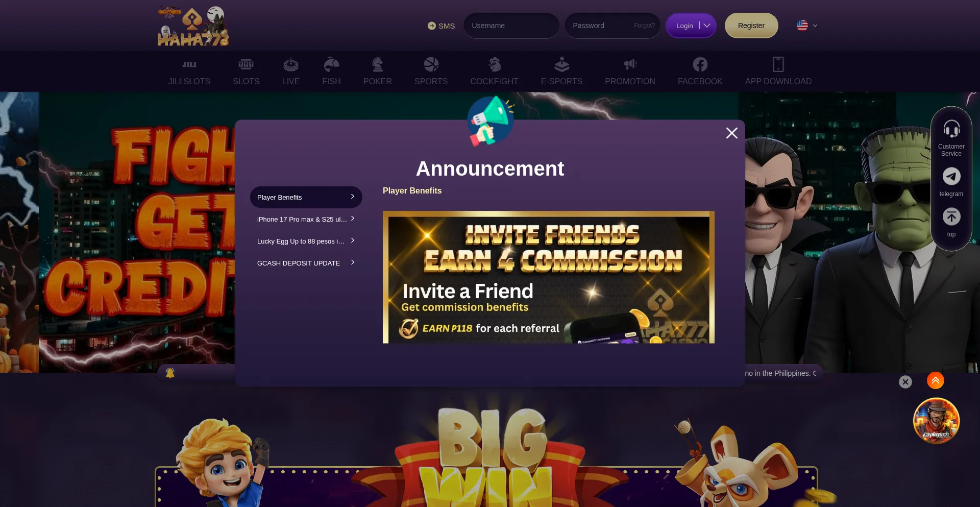Open the COCKFIGHT rooster icon
980x507 pixels.
click(x=494, y=64)
